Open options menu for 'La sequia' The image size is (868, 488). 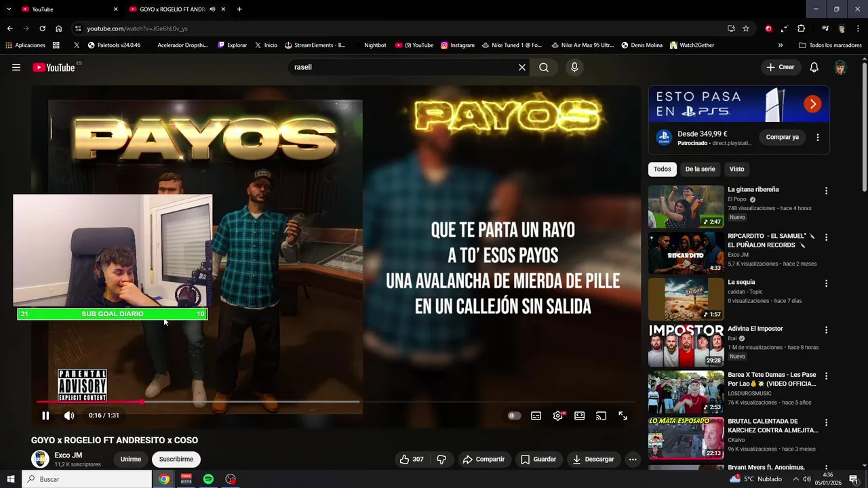[x=826, y=283]
